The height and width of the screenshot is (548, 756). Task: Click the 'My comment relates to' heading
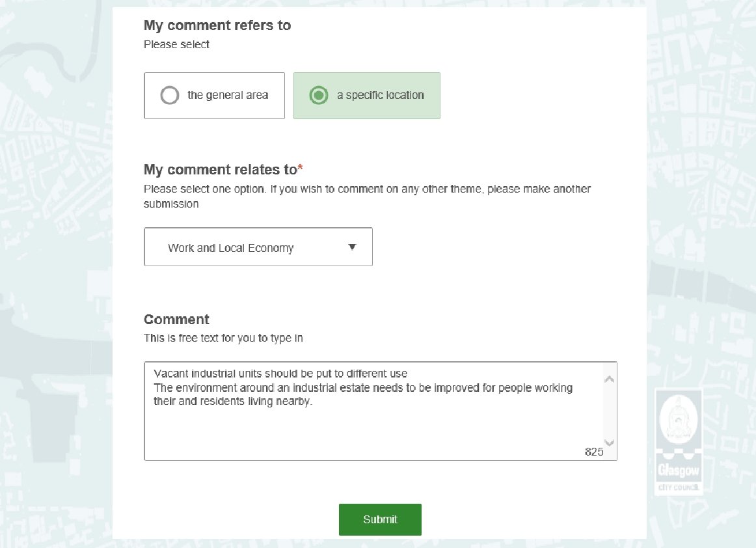[x=220, y=170]
